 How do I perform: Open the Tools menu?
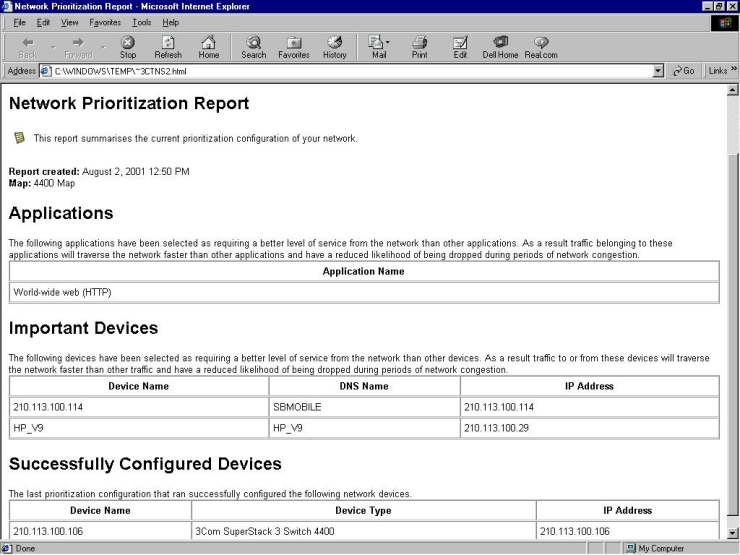pos(143,22)
